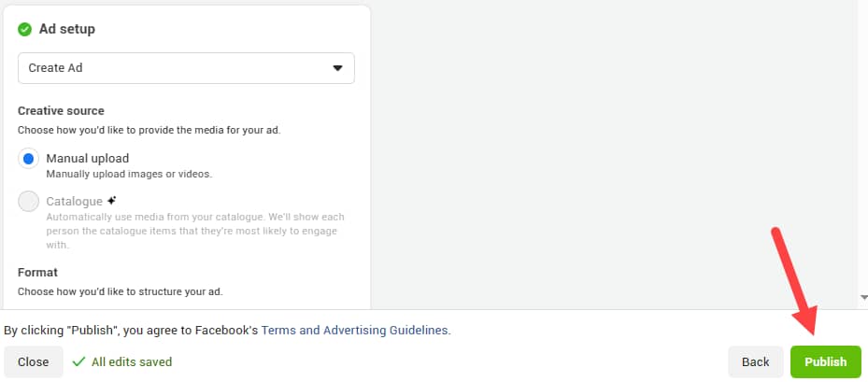Select the Catalogue radio button
The image size is (868, 382).
28,202
